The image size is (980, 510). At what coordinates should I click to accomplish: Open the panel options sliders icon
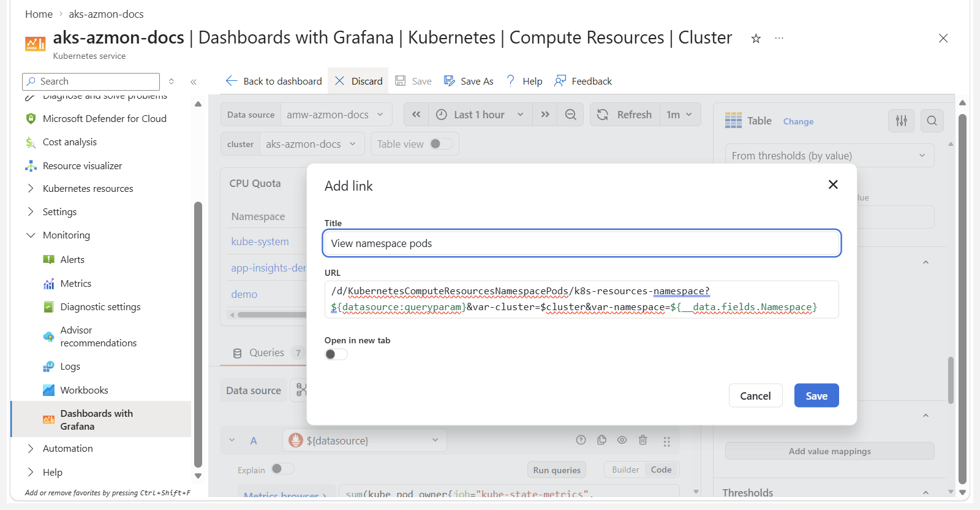click(901, 121)
